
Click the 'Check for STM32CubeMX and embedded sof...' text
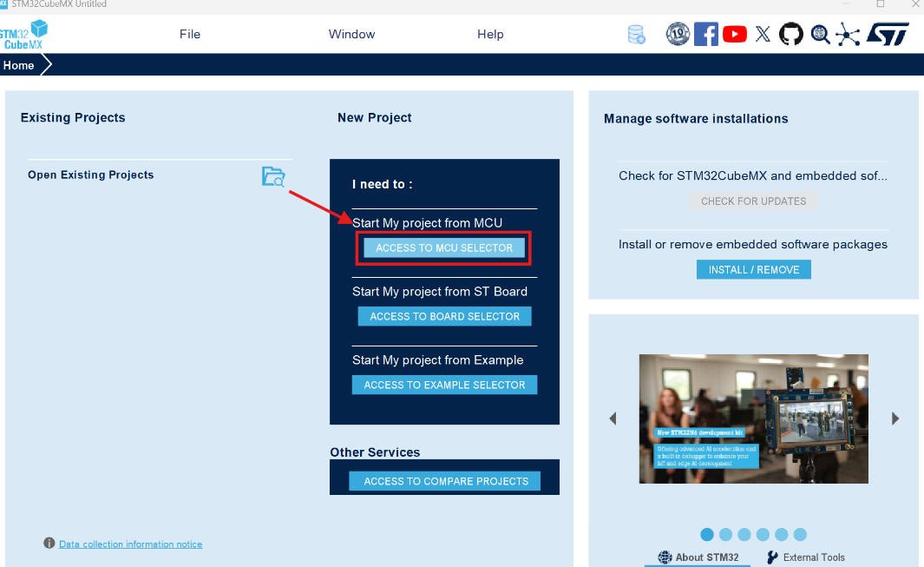pyautogui.click(x=753, y=175)
